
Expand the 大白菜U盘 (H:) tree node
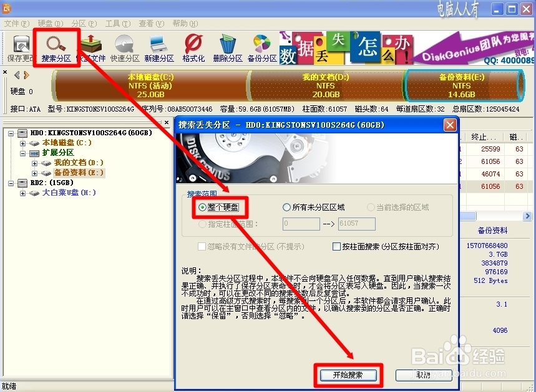(22, 193)
